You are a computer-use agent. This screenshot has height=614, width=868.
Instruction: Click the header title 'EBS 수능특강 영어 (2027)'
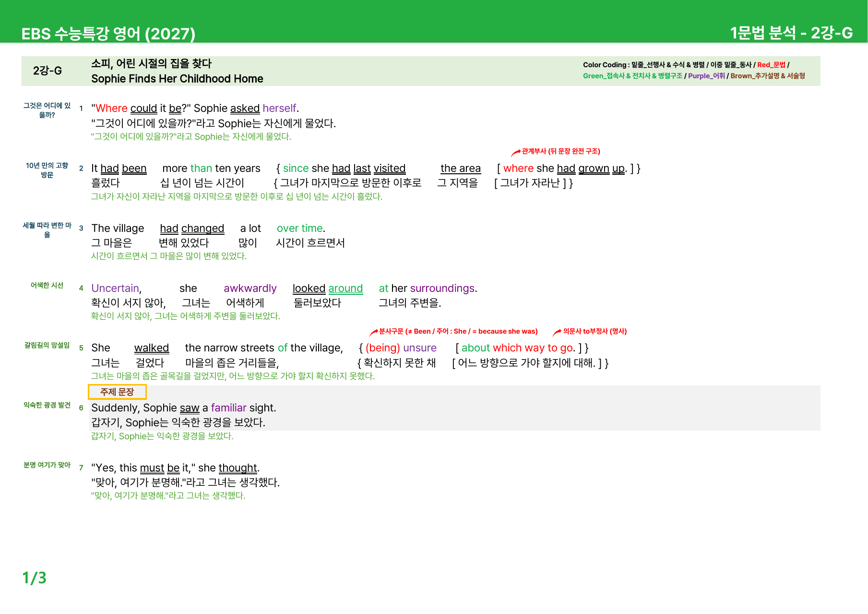point(108,34)
